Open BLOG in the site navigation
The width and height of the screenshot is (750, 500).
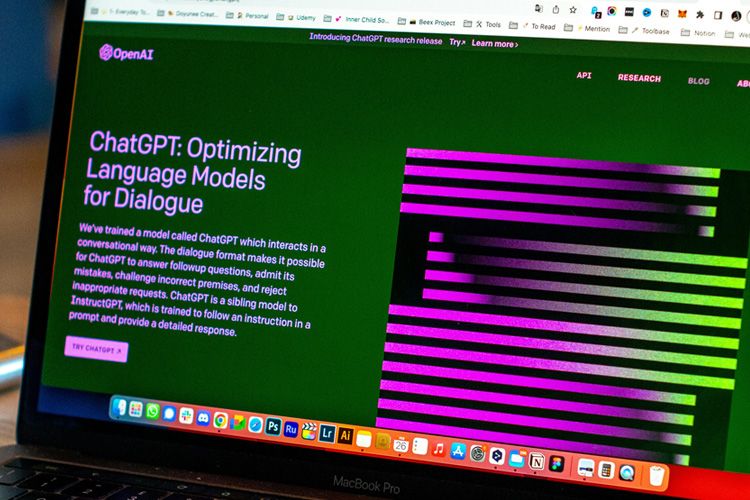coord(698,81)
